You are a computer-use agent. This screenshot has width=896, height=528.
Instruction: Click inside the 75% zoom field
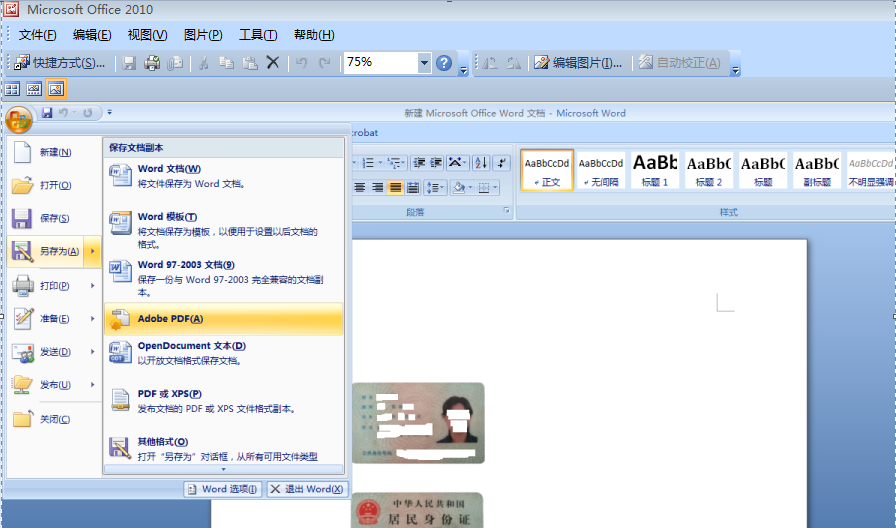point(381,62)
